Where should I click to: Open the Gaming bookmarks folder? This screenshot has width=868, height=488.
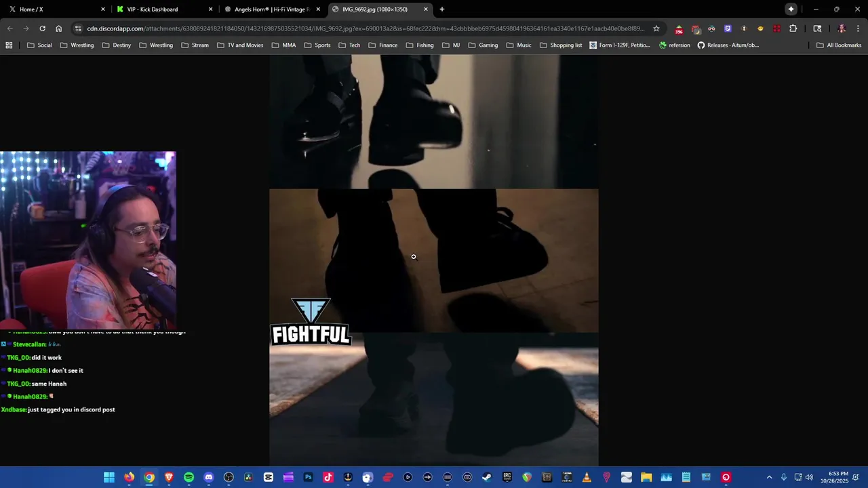click(483, 45)
